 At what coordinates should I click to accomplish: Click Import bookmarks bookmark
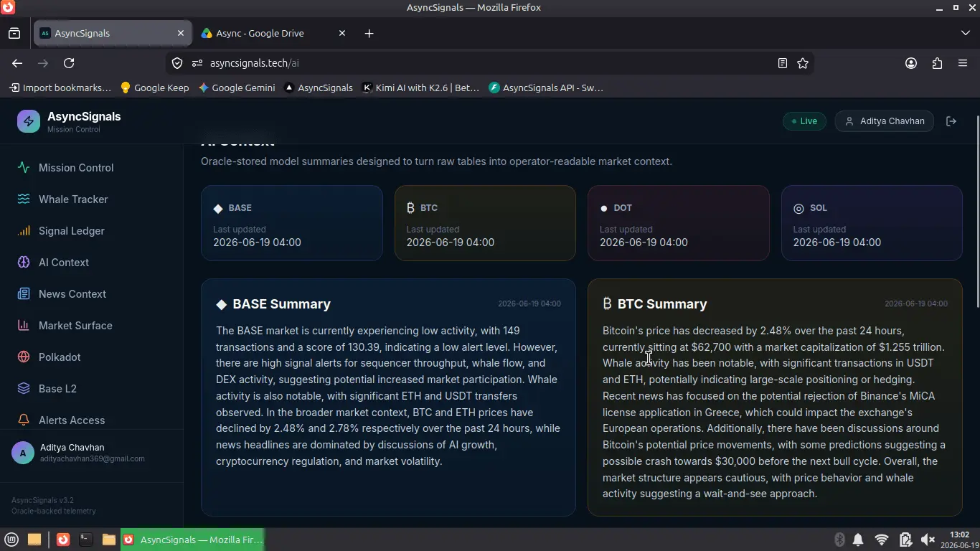61,88
